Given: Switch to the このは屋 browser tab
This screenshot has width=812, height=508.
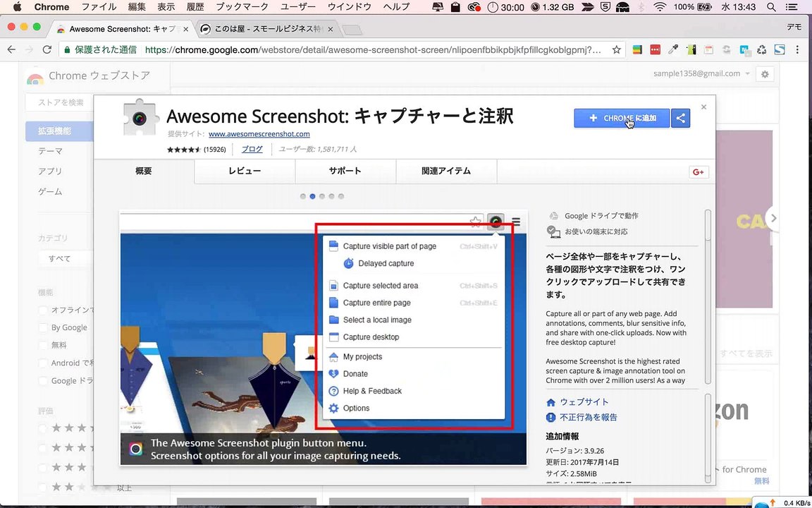Looking at the screenshot, I should click(266, 29).
